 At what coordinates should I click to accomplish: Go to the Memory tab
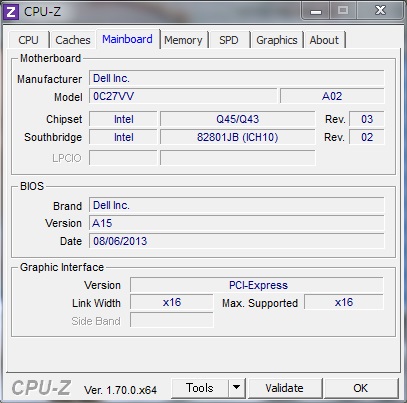[183, 40]
